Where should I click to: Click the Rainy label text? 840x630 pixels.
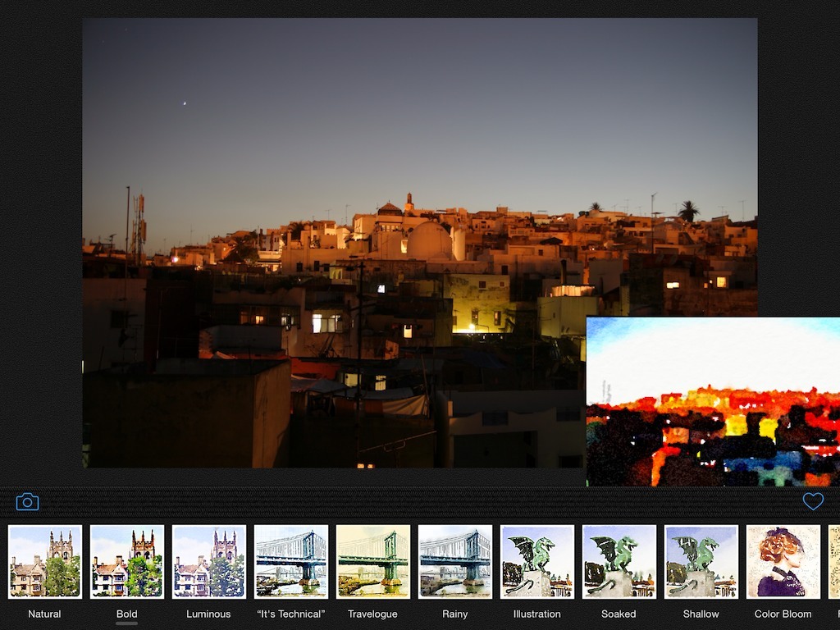pyautogui.click(x=454, y=614)
